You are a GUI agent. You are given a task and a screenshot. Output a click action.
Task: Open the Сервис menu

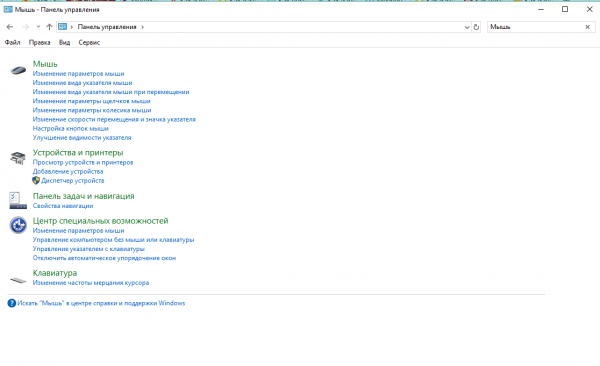(x=89, y=42)
